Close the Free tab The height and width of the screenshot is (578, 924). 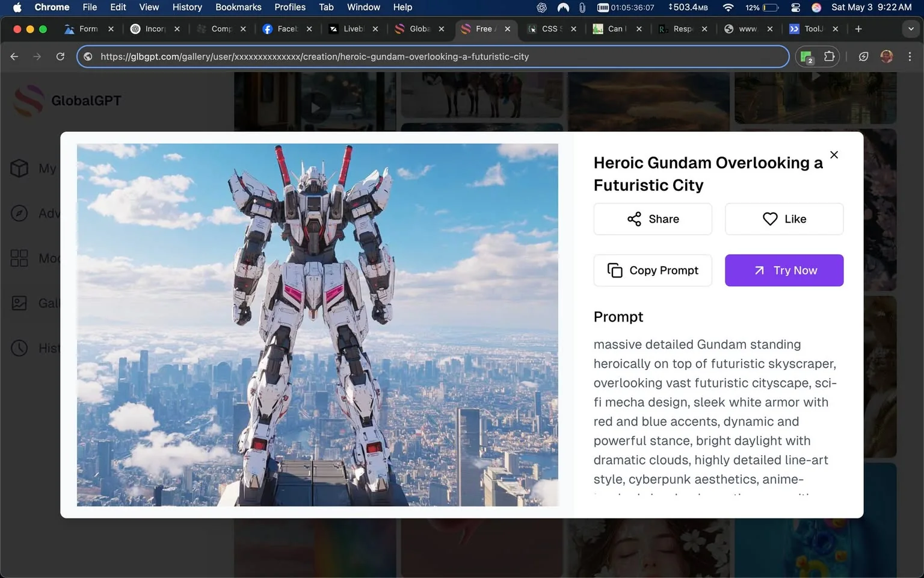[508, 29]
